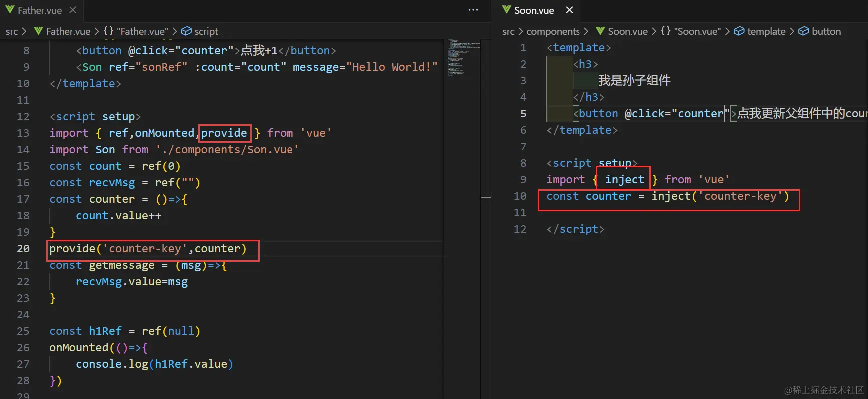
Task: Click the Vue icon of the Soon.vue breadcrumb
Action: pos(600,31)
